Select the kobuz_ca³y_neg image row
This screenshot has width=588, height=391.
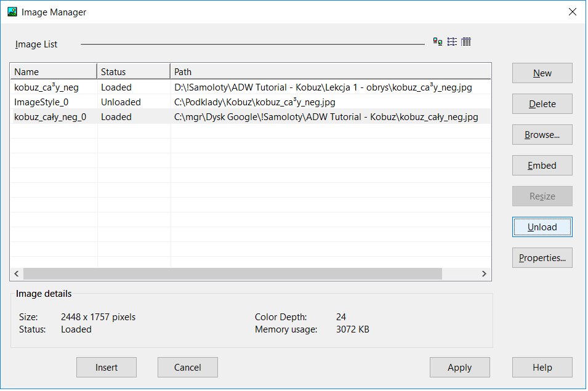[x=46, y=87]
